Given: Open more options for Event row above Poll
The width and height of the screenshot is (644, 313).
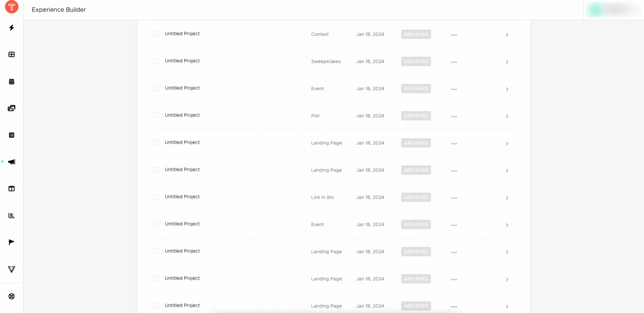Looking at the screenshot, I should pos(454,89).
